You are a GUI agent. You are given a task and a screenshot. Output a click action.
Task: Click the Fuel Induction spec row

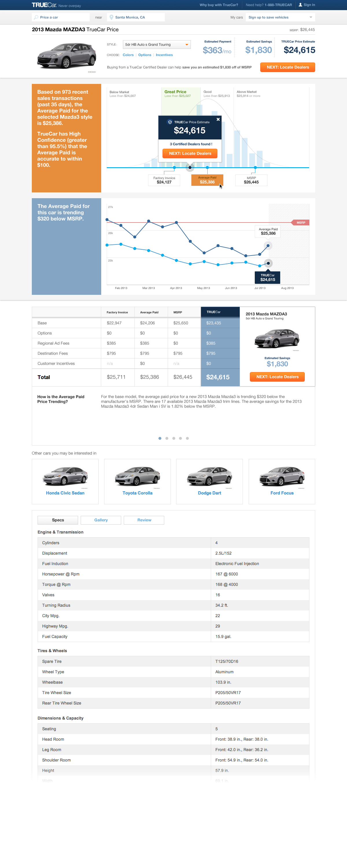tap(173, 564)
